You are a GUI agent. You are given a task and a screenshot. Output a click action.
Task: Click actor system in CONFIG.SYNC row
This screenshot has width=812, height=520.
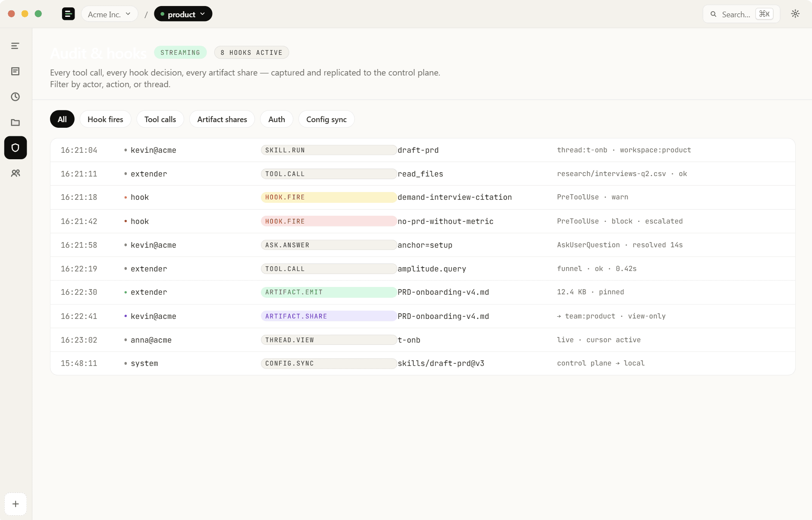click(144, 363)
